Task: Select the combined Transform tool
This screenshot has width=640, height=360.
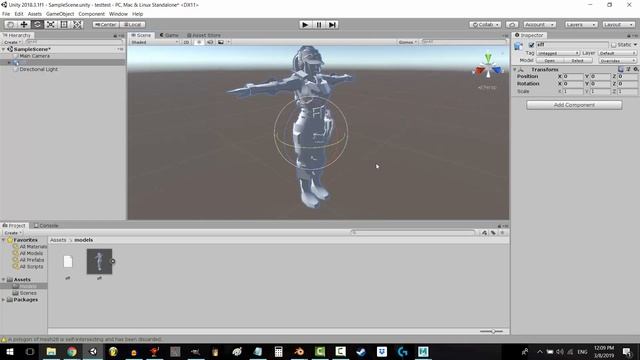Action: pyautogui.click(x=77, y=24)
